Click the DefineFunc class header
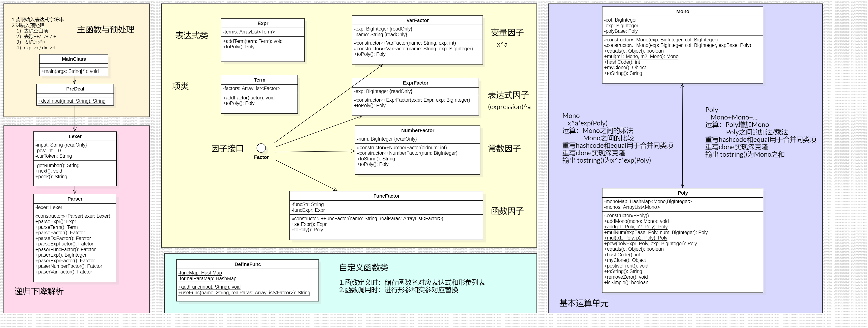The width and height of the screenshot is (868, 328). click(248, 264)
